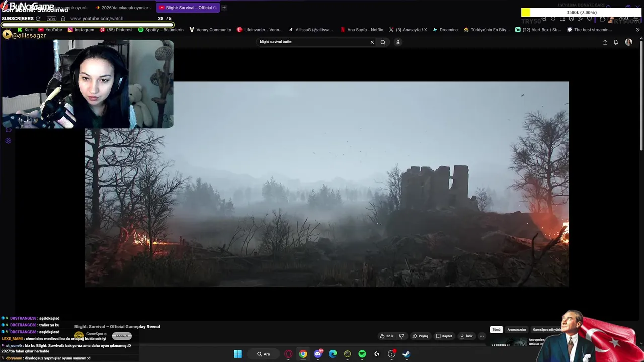Click the İndir download button

pyautogui.click(x=466, y=336)
